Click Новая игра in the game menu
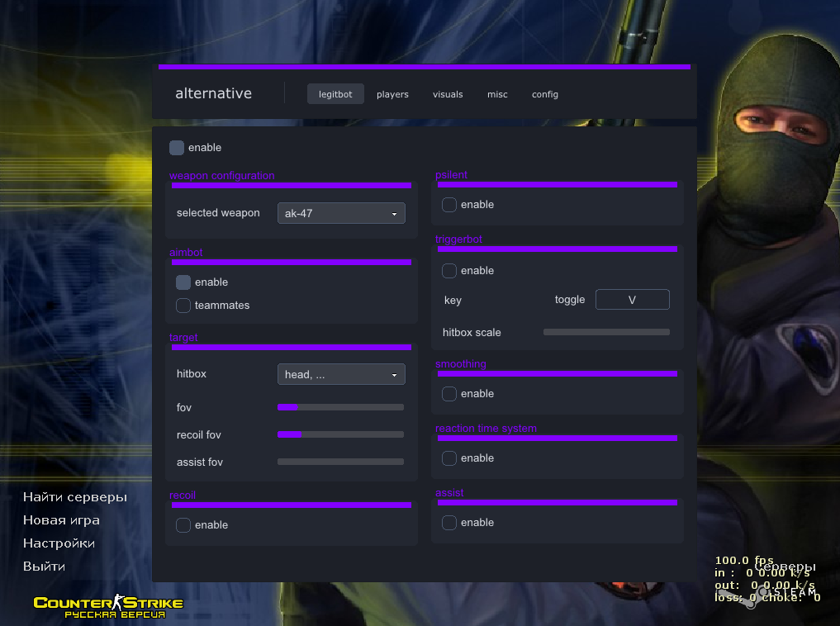The image size is (840, 626). pos(61,520)
